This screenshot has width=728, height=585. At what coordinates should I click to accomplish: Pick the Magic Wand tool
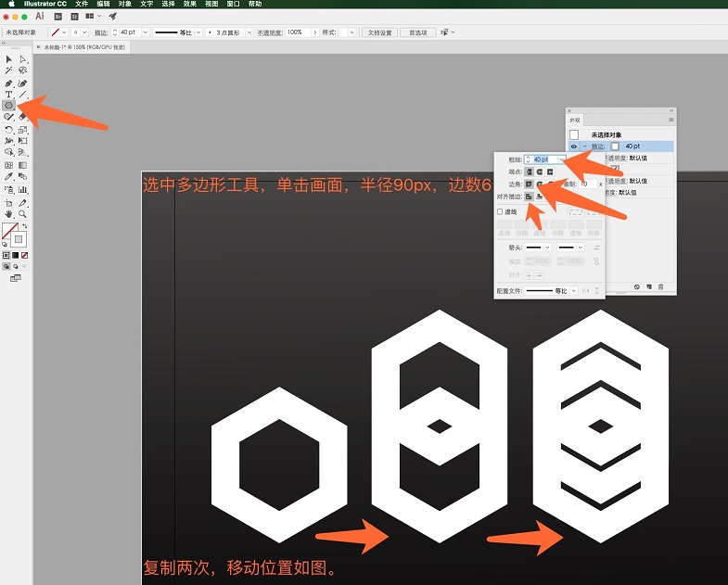pyautogui.click(x=9, y=70)
